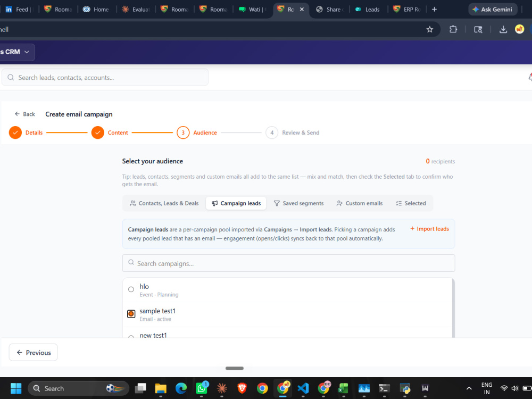Open Excel from the taskbar
The height and width of the screenshot is (399, 532).
pos(343,388)
